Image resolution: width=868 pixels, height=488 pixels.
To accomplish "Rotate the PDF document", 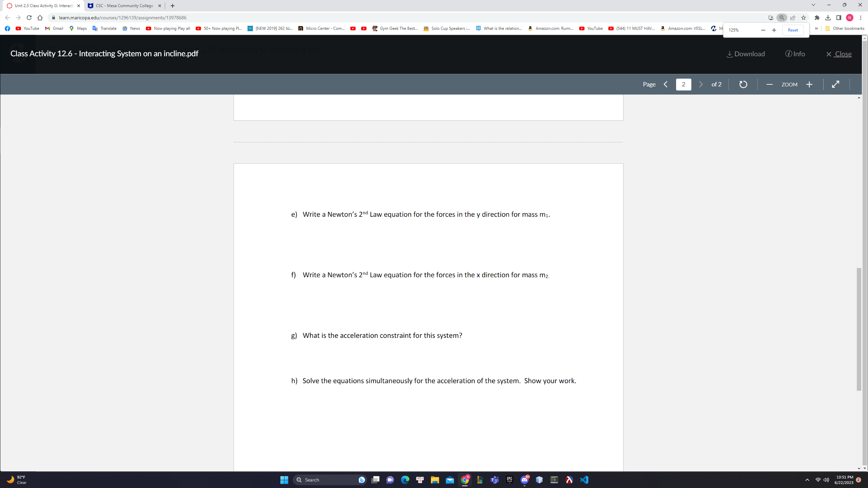I will point(743,84).
